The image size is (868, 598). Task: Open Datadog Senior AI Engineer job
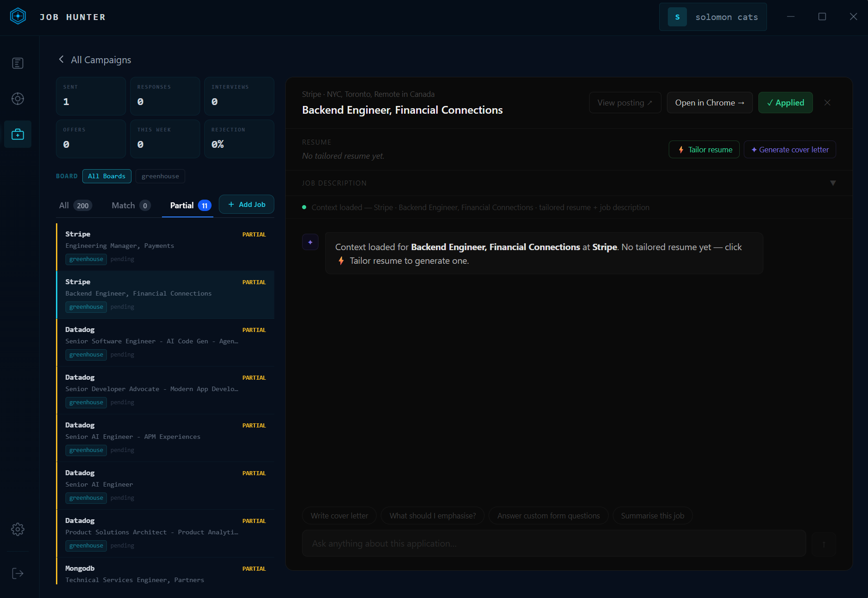pos(166,486)
